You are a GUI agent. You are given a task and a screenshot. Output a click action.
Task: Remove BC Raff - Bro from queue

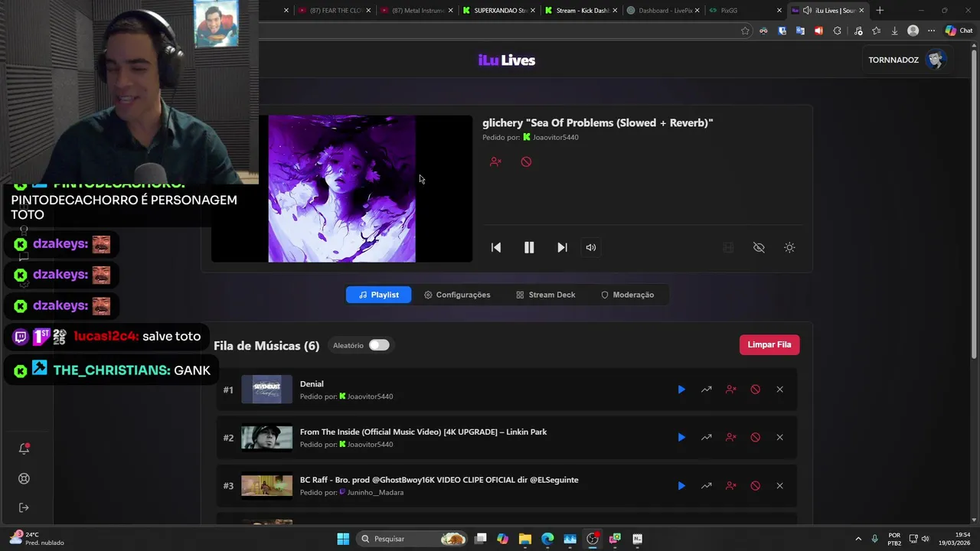779,486
